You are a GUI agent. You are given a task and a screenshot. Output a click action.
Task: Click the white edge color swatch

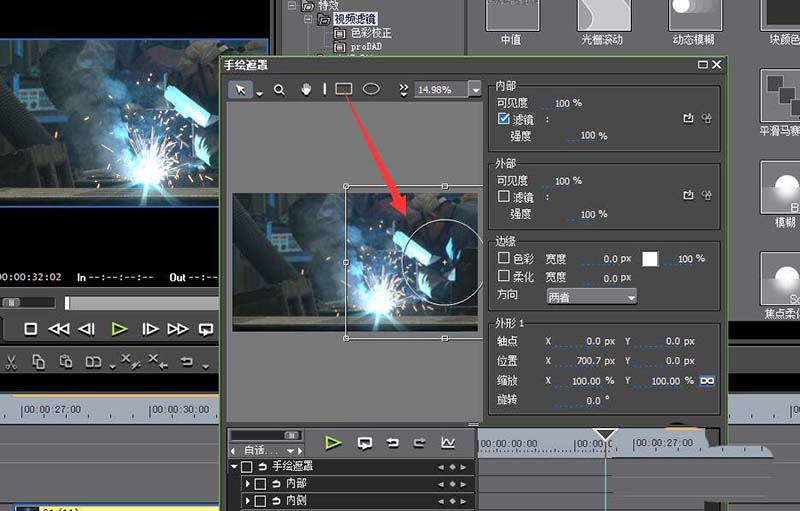tap(650, 259)
